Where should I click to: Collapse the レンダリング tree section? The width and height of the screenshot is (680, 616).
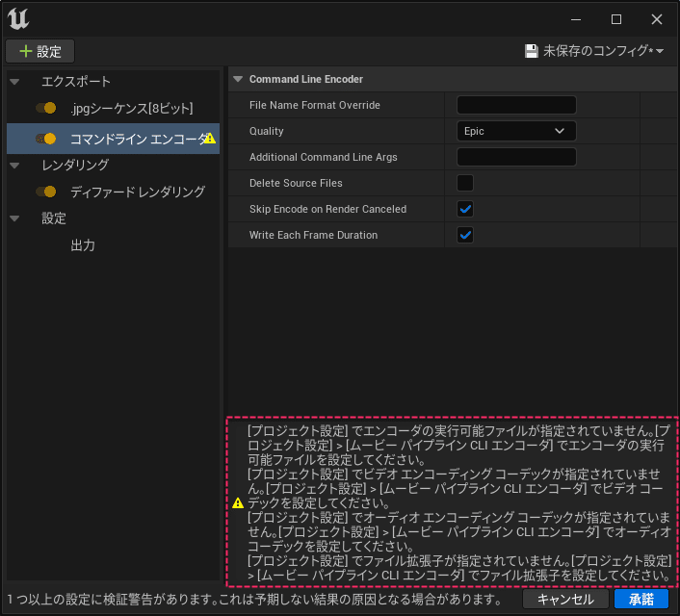[14, 166]
